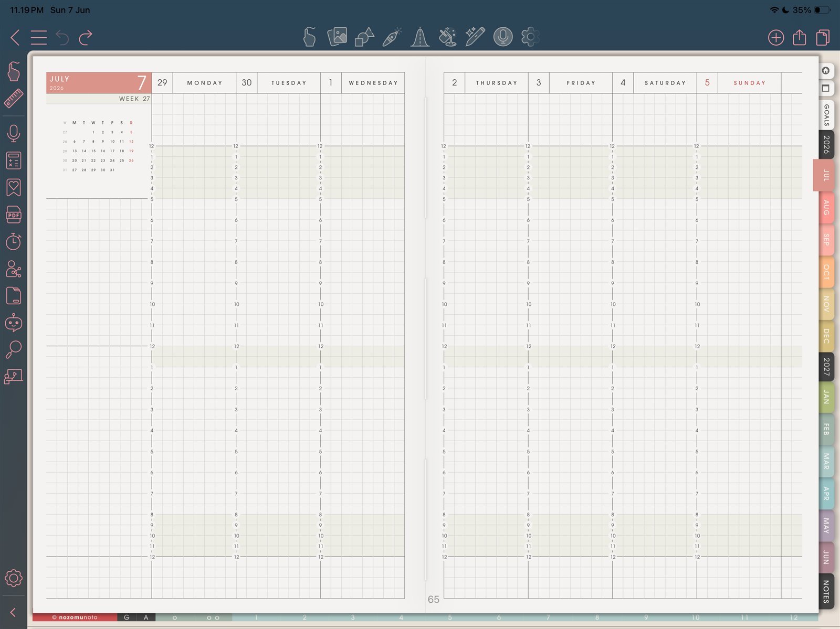Open the GOALS tab
This screenshot has width=840, height=629.
[x=826, y=114]
